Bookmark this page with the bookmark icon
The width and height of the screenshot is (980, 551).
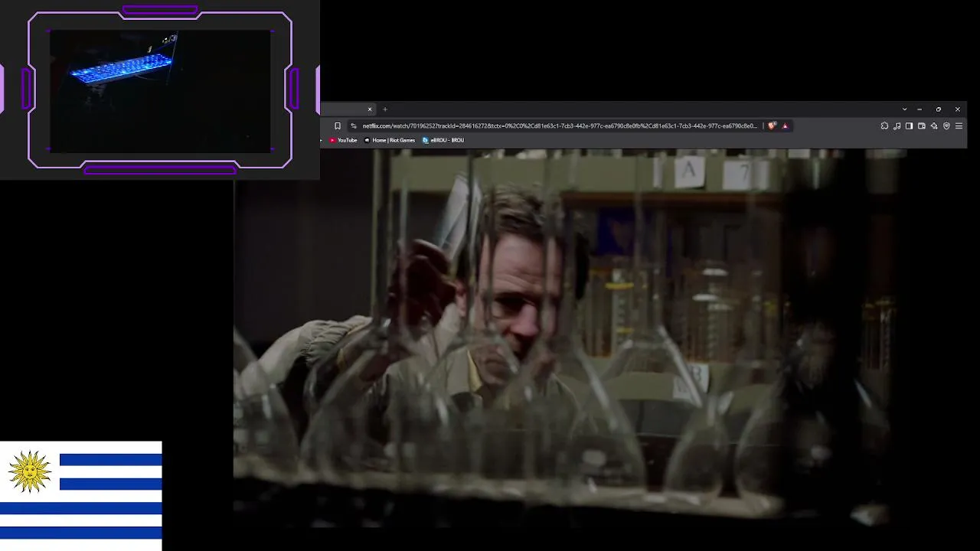pyautogui.click(x=338, y=126)
